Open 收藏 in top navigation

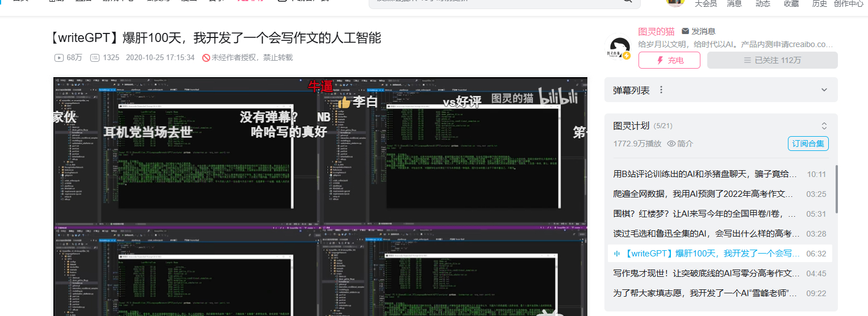[791, 3]
